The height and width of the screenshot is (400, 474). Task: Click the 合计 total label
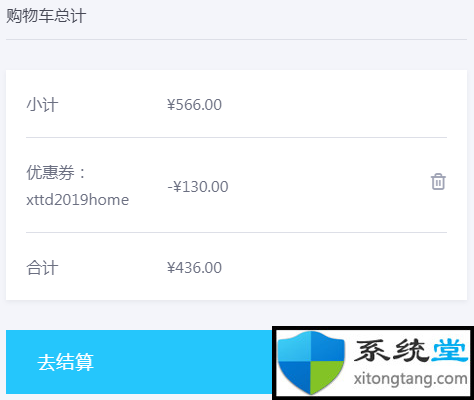(42, 268)
